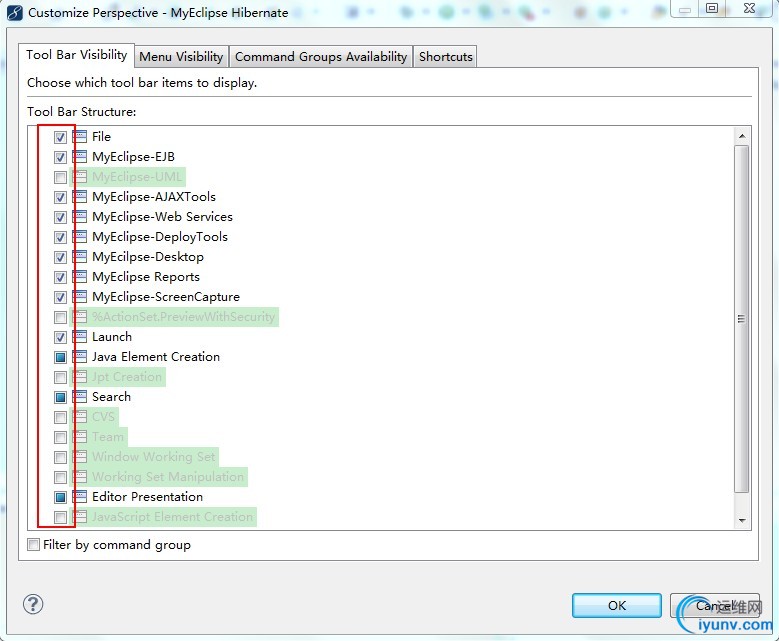
Task: Enable the MyEclipse-UML checkbox
Action: point(60,177)
